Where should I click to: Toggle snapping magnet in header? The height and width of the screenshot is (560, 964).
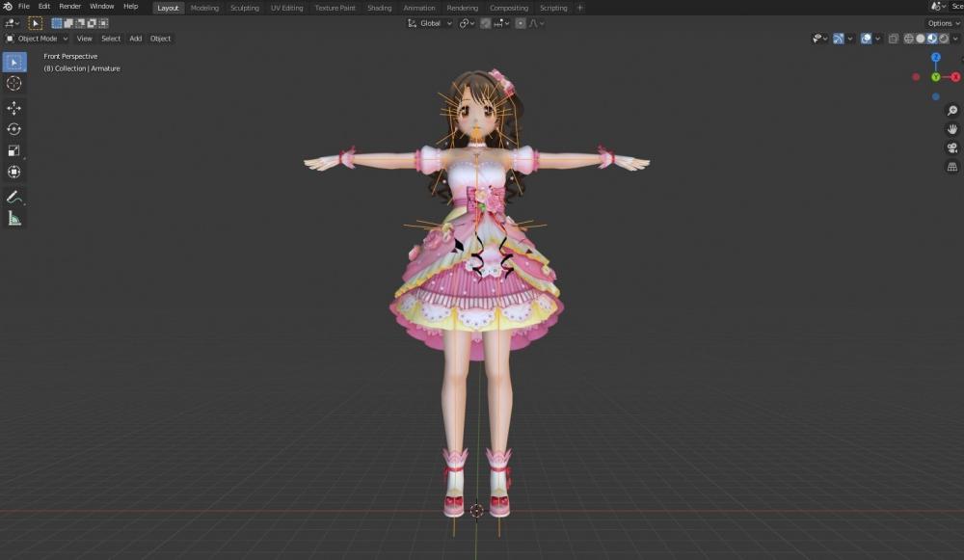[x=486, y=23]
